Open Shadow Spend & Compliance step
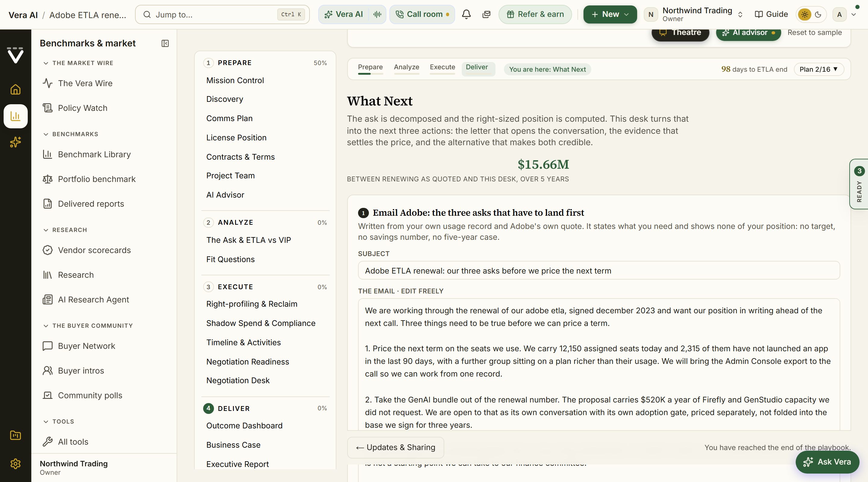868x482 pixels. point(261,323)
